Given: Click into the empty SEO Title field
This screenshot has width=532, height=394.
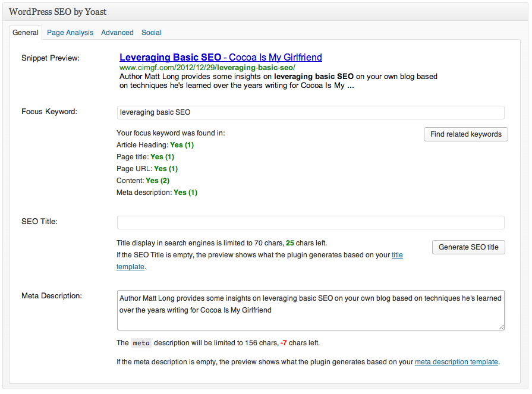Looking at the screenshot, I should (x=310, y=223).
